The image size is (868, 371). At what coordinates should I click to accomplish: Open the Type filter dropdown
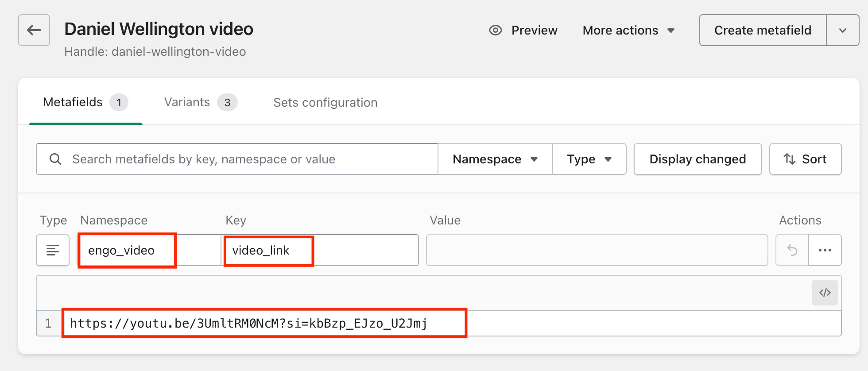coord(589,159)
